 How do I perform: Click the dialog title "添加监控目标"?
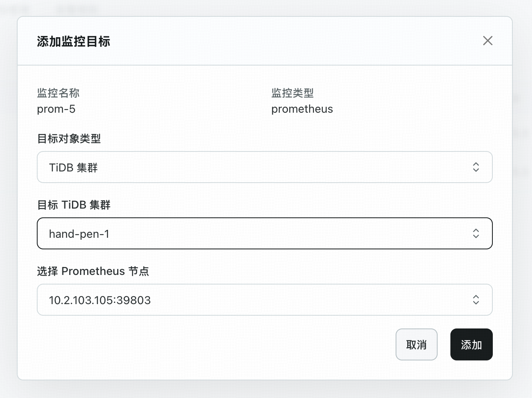74,41
